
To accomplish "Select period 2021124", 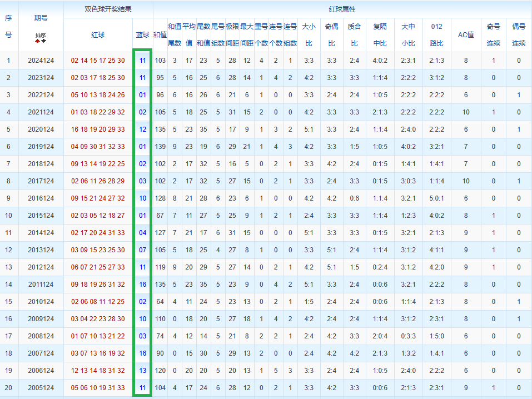I will point(41,112).
